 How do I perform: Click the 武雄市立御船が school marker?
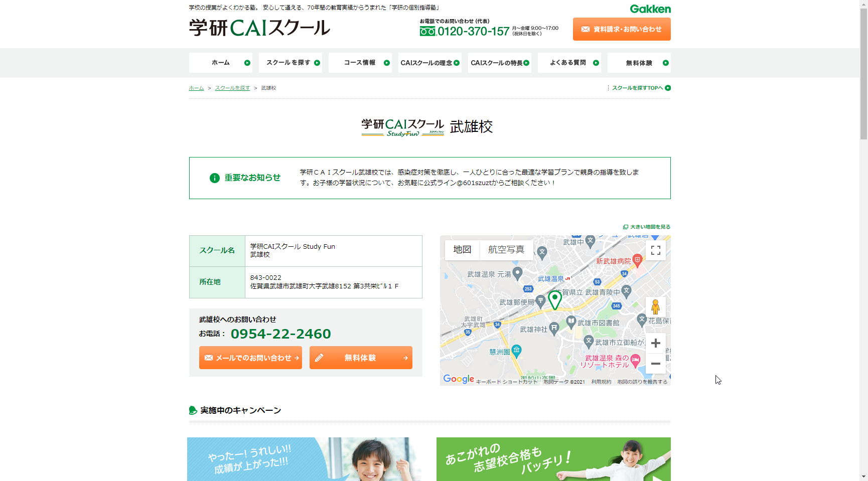point(589,341)
